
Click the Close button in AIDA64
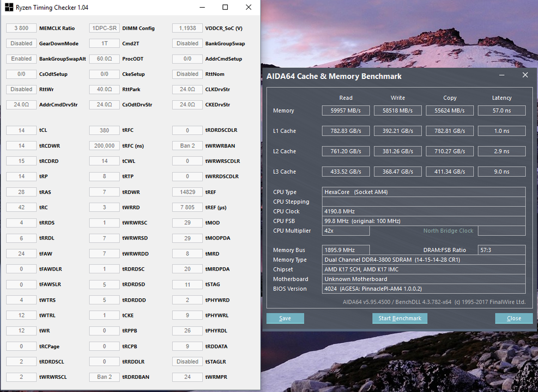click(x=513, y=318)
